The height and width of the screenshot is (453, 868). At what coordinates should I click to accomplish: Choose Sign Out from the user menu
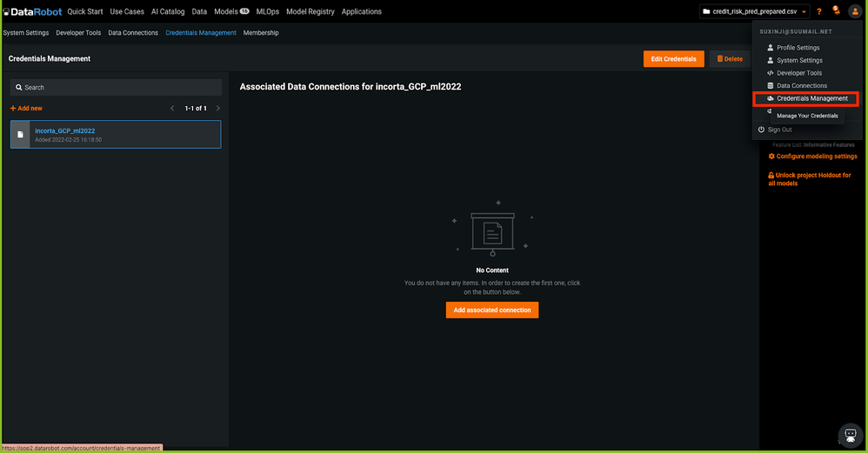[779, 130]
